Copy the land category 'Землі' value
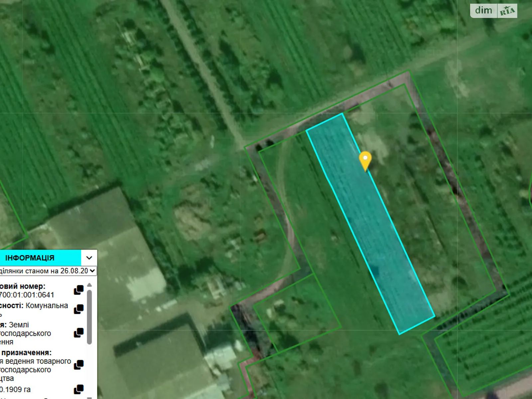This screenshot has height=399, width=532. coord(79,332)
